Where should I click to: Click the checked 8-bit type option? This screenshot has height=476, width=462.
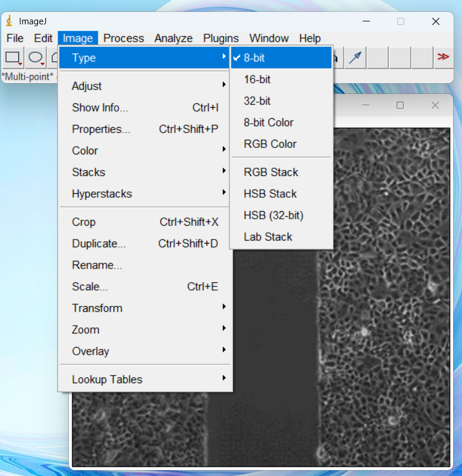(281, 58)
